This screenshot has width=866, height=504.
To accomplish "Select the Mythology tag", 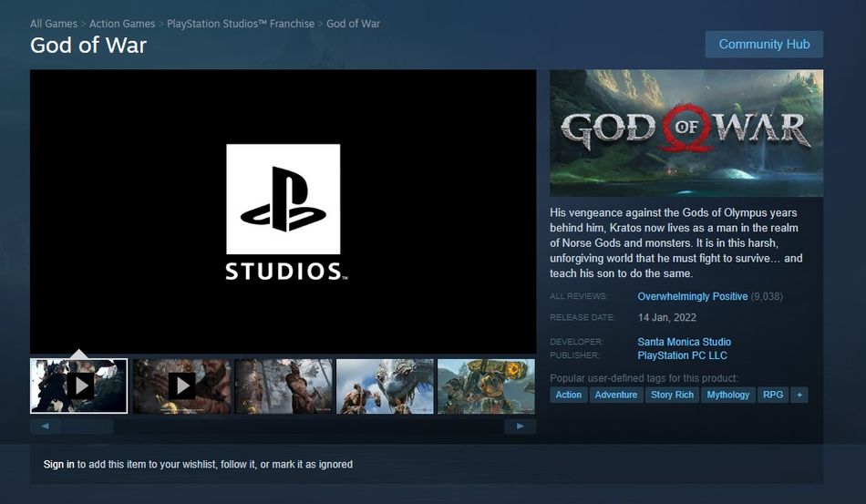I will tap(728, 395).
